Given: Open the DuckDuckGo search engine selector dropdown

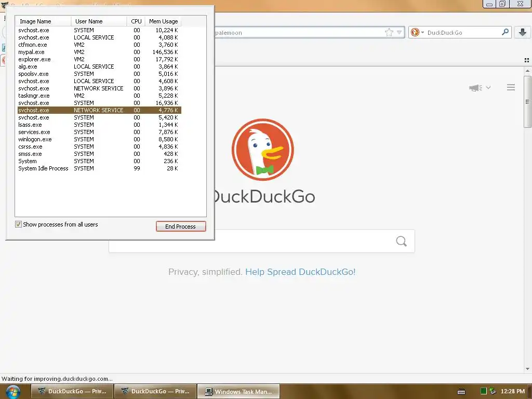Looking at the screenshot, I should point(417,32).
